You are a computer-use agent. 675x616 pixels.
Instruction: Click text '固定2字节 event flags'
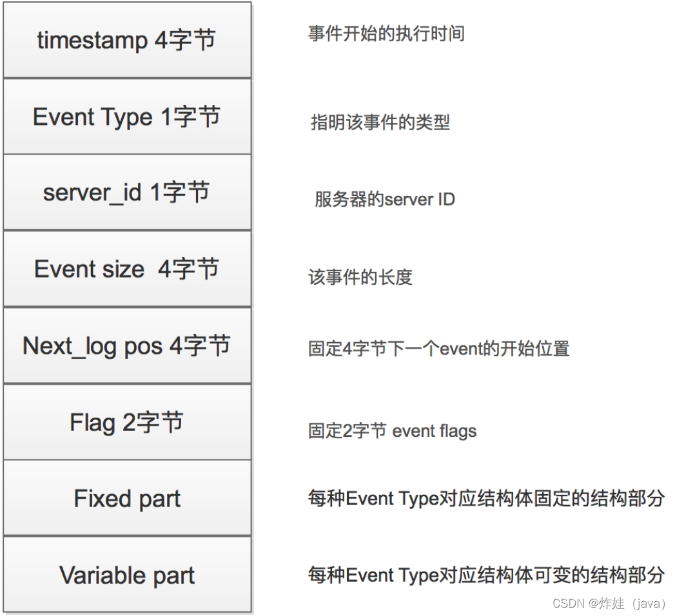pos(393,430)
